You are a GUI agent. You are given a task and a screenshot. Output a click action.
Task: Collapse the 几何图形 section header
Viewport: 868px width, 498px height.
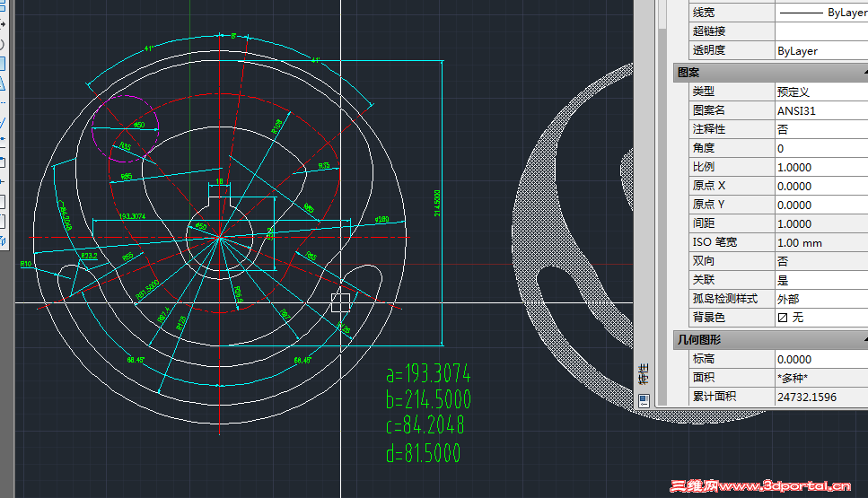click(770, 340)
